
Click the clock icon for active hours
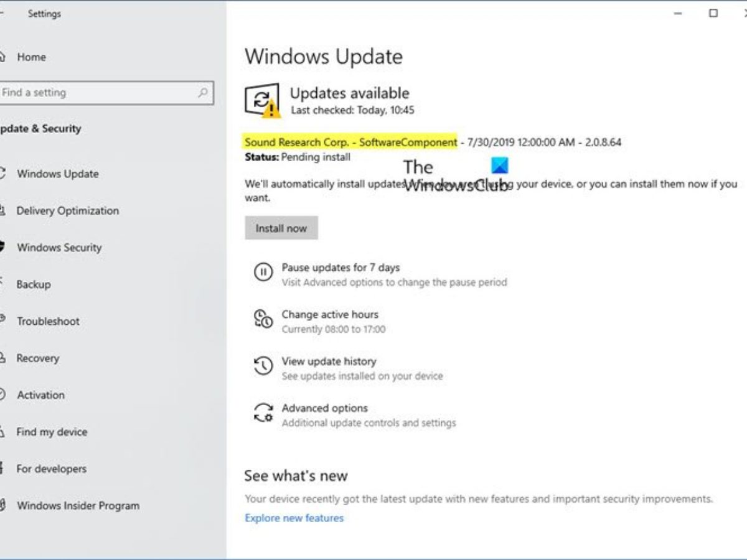[263, 319]
